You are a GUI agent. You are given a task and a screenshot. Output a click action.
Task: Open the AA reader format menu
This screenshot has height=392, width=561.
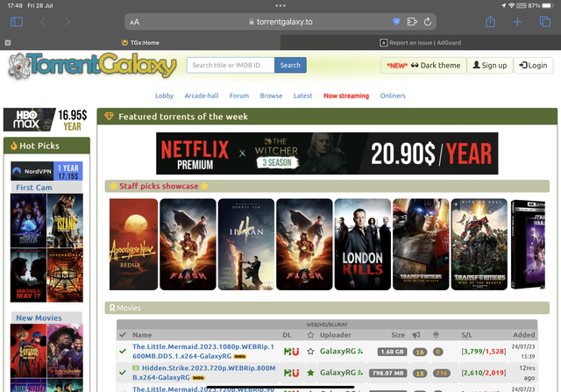134,21
